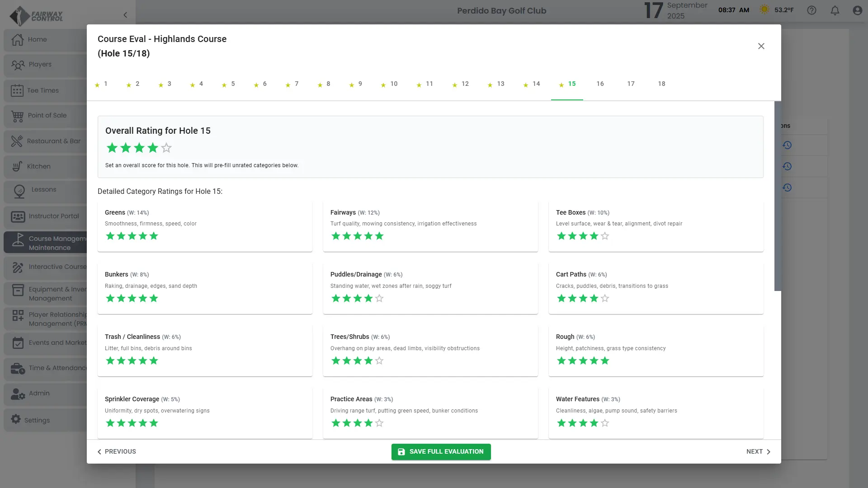Click Save Full Evaluation button

[441, 451]
